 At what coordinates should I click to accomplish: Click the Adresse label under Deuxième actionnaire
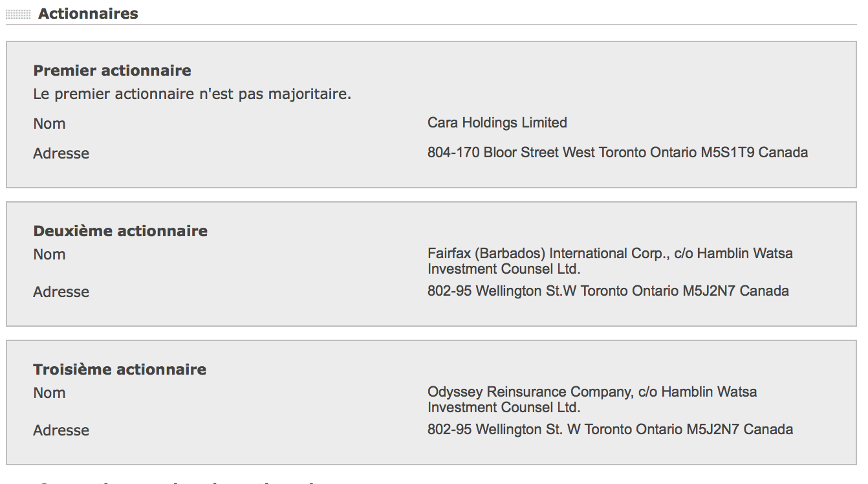coord(61,292)
